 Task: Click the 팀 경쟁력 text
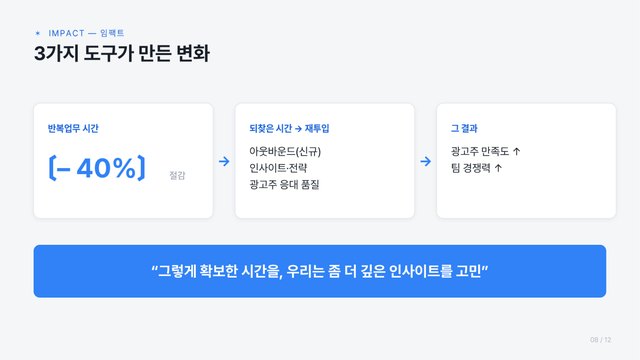click(471, 168)
